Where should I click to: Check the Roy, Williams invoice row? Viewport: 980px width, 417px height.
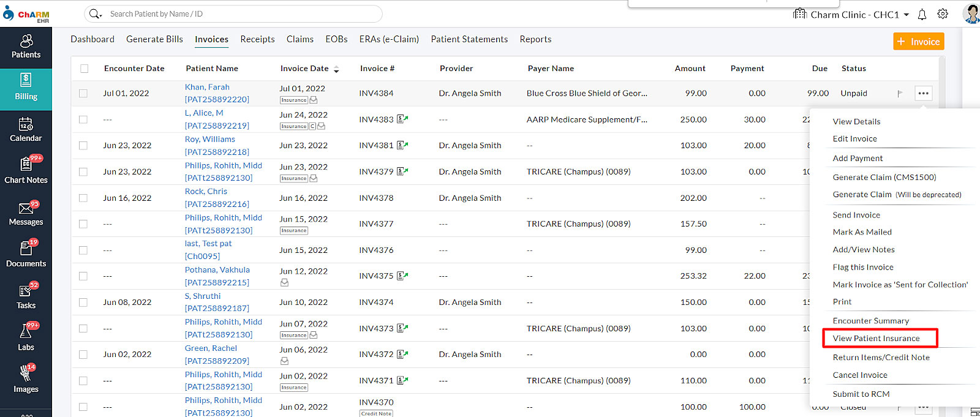(x=83, y=146)
